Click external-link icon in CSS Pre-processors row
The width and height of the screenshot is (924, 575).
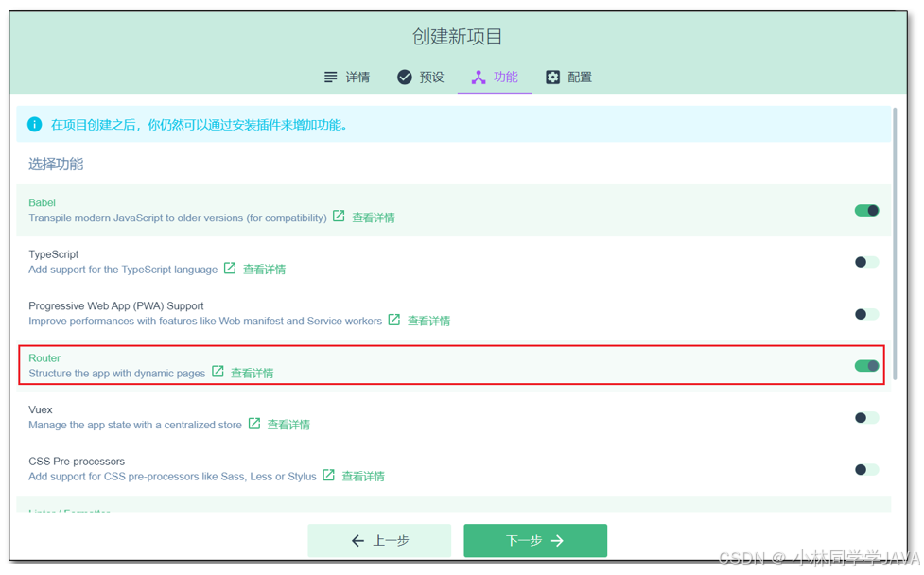click(x=329, y=476)
